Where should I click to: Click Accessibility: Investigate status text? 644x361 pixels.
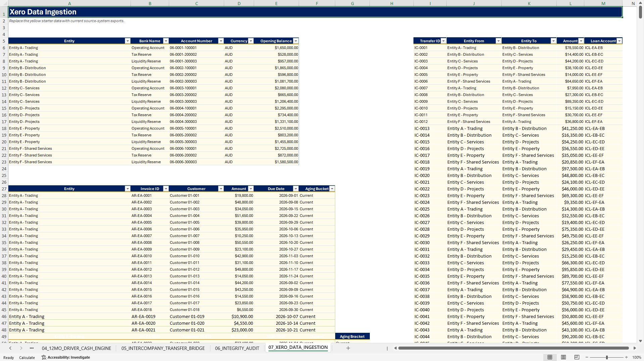point(69,357)
